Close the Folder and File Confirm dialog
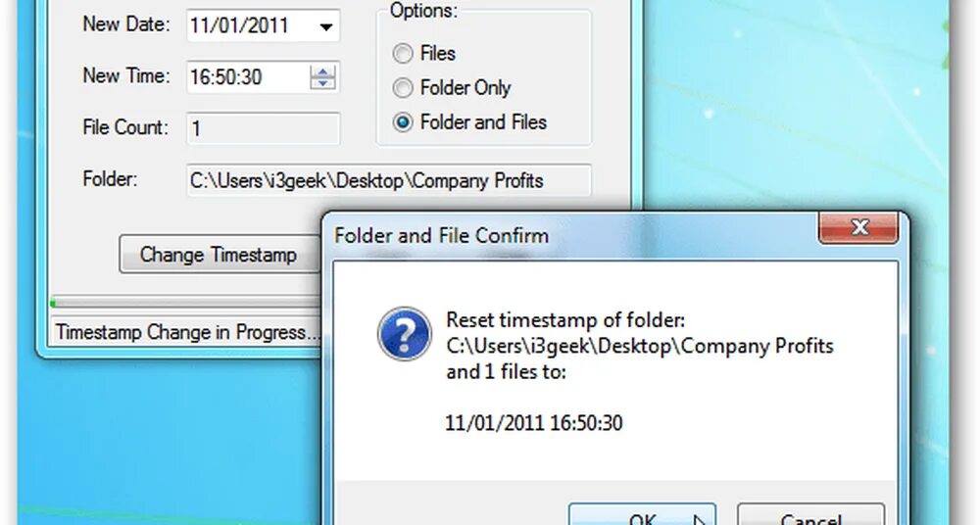This screenshot has height=525, width=980. (x=858, y=227)
